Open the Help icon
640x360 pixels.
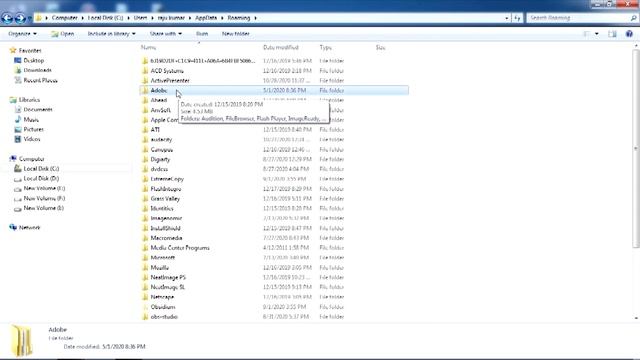629,34
